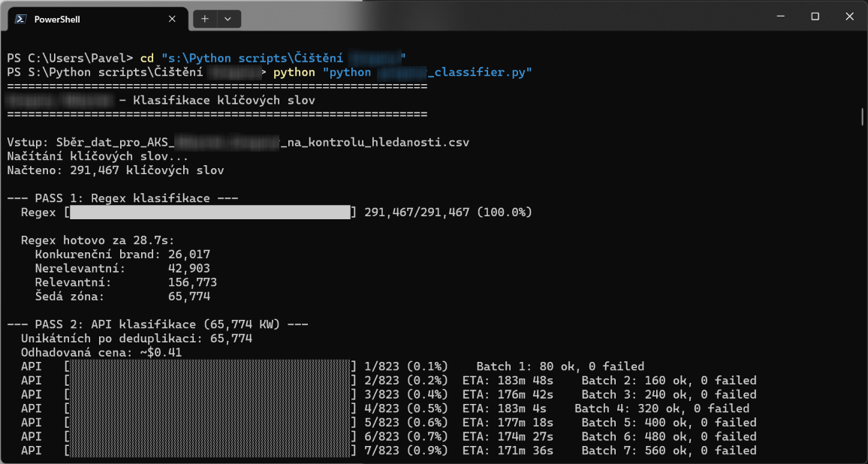Click the first API progress bar row
Viewport: 868px width, 464px height.
click(209, 366)
